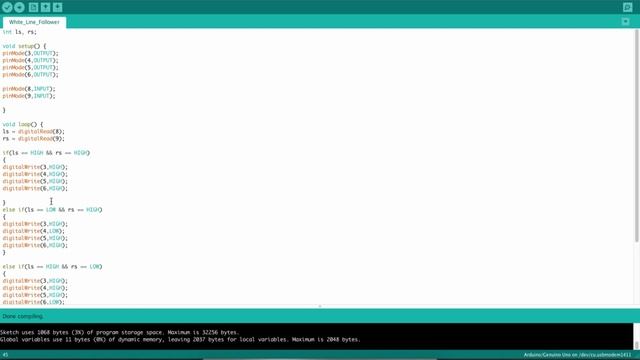
Task: Click the 'Global variables use 11 bytes' console line
Action: pos(180,339)
